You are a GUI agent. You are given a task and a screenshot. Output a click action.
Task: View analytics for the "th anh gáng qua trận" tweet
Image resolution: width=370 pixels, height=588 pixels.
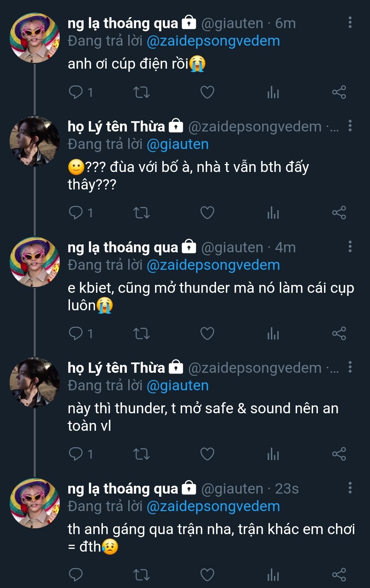click(x=273, y=575)
